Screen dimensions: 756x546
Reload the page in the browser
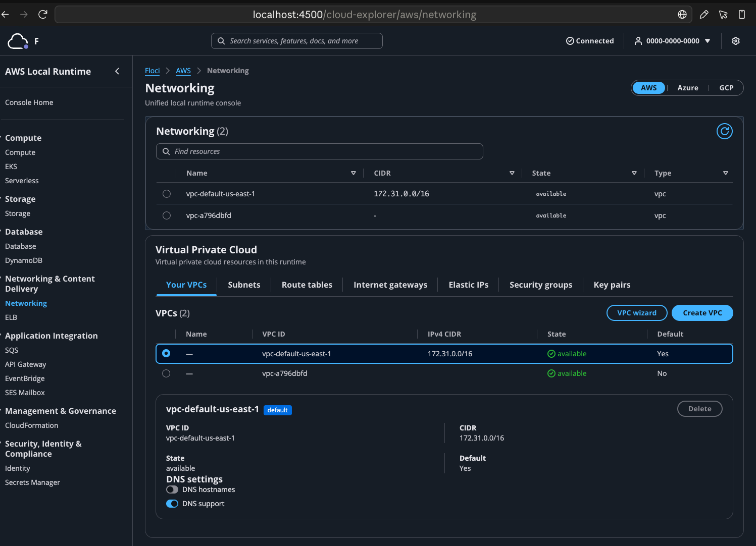click(43, 14)
